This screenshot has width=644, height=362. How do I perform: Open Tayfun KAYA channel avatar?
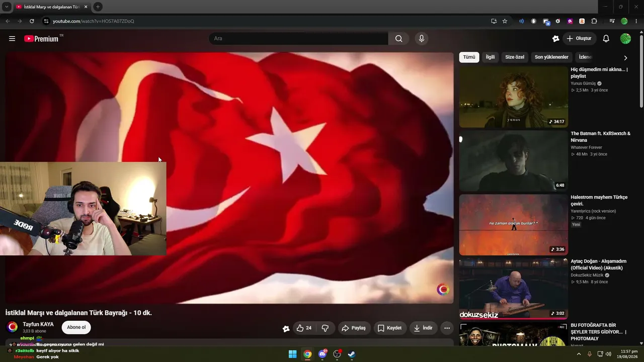[13, 327]
